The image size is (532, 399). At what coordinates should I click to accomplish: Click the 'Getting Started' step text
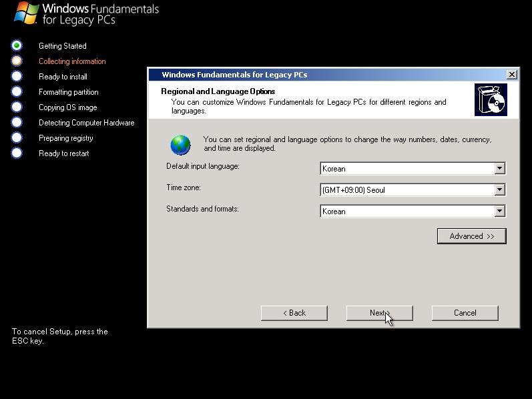(x=63, y=46)
